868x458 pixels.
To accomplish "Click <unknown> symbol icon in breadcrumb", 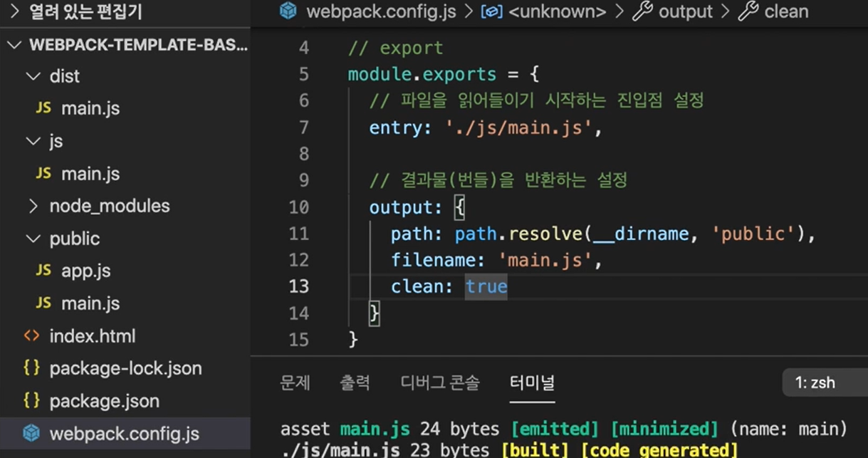I will tap(491, 11).
